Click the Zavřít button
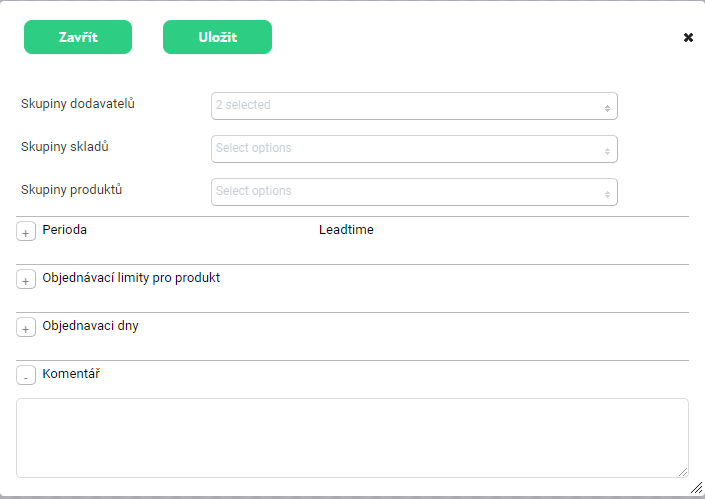The height and width of the screenshot is (499, 705). [78, 37]
